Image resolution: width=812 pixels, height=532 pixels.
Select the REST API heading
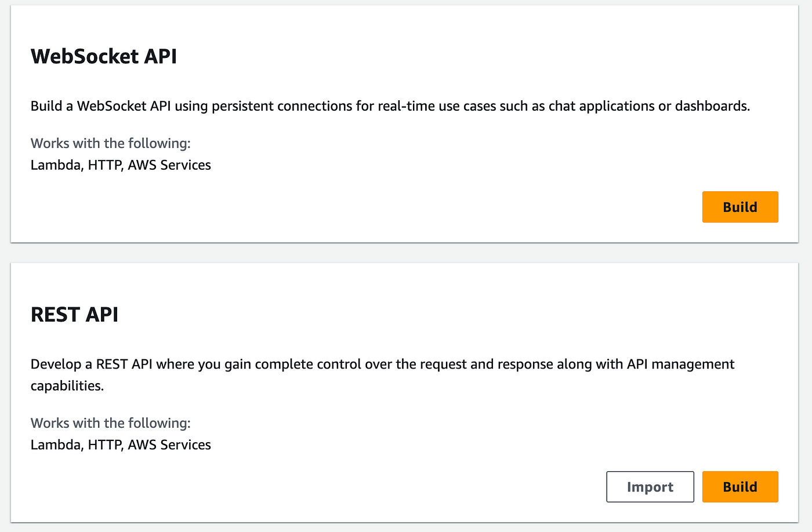(x=74, y=315)
